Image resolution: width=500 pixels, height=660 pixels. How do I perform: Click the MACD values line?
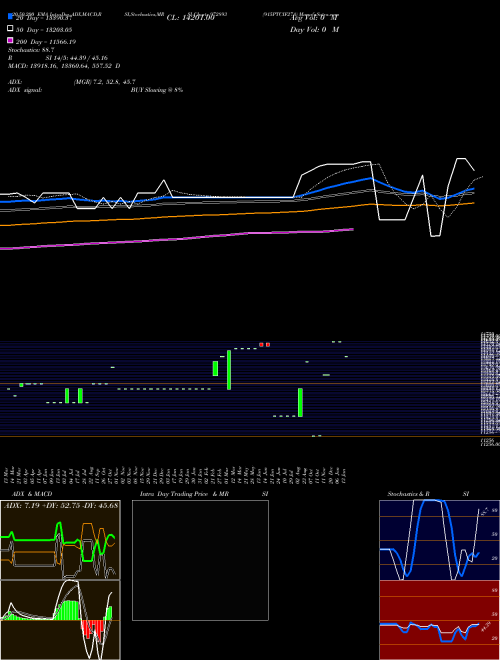pyautogui.click(x=64, y=66)
